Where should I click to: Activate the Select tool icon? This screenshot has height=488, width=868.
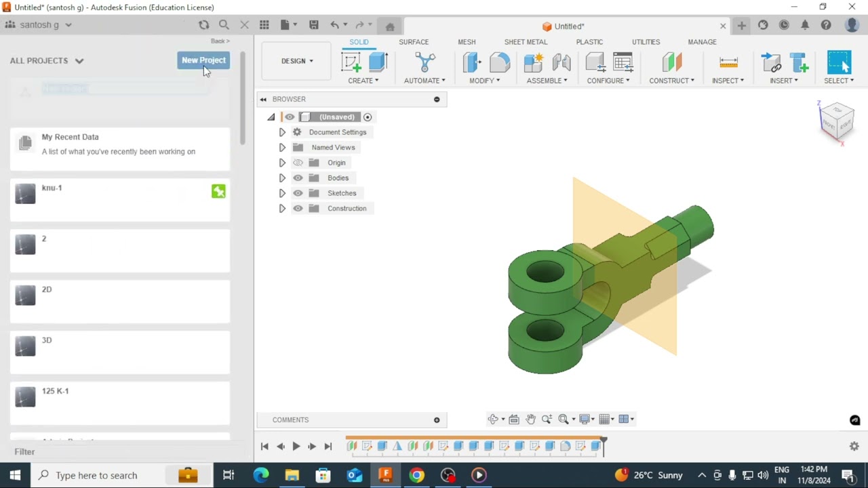(x=839, y=62)
